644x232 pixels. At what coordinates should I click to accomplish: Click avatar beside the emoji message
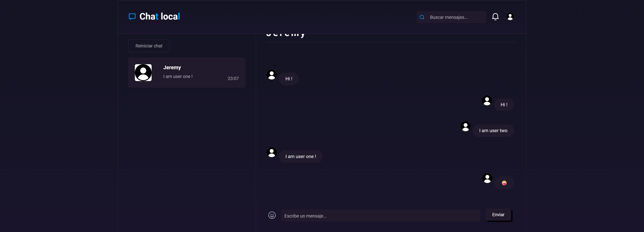pyautogui.click(x=487, y=178)
